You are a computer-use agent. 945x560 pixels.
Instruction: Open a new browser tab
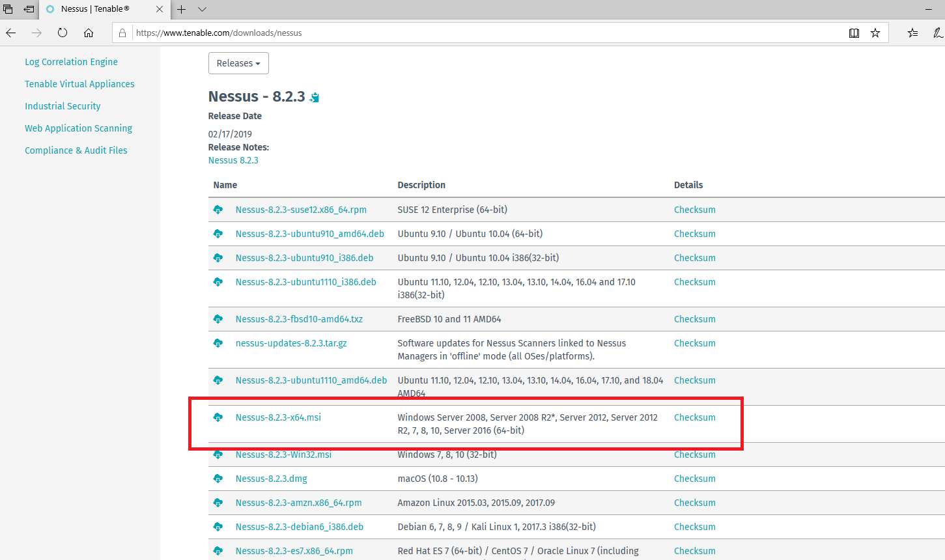coord(181,9)
